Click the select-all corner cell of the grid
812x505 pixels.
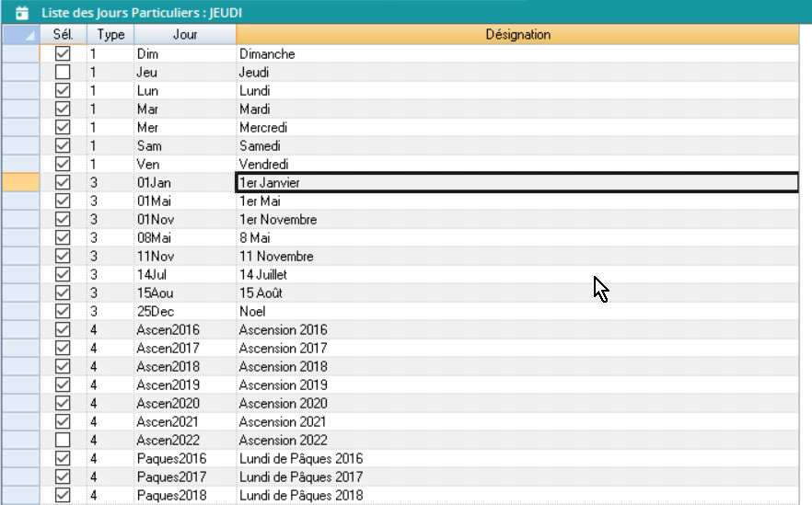pos(20,35)
